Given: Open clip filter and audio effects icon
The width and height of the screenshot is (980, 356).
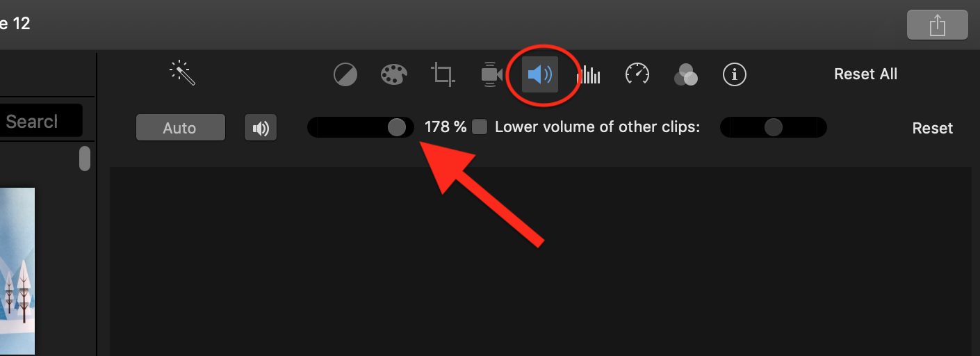Looking at the screenshot, I should [x=685, y=74].
